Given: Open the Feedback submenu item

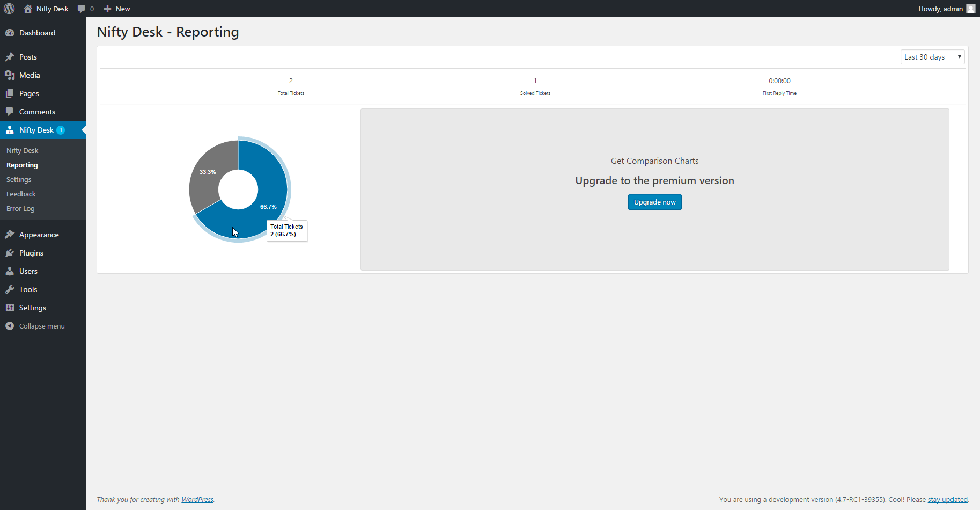Looking at the screenshot, I should 21,194.
